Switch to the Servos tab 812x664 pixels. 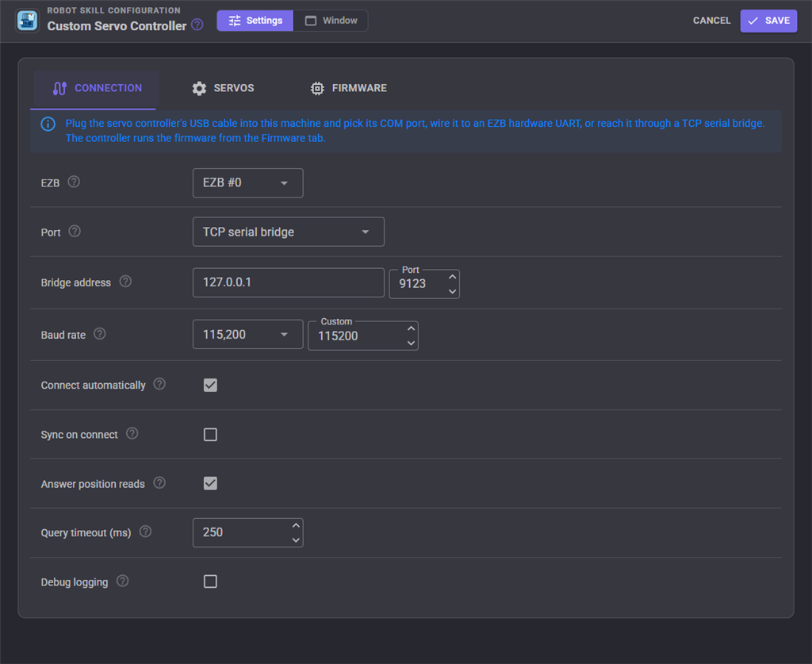pyautogui.click(x=223, y=88)
